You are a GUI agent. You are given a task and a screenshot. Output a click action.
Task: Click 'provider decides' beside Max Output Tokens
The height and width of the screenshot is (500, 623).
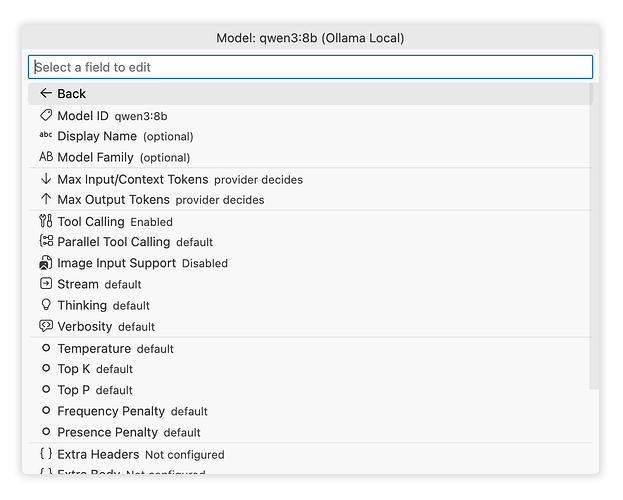[220, 200]
